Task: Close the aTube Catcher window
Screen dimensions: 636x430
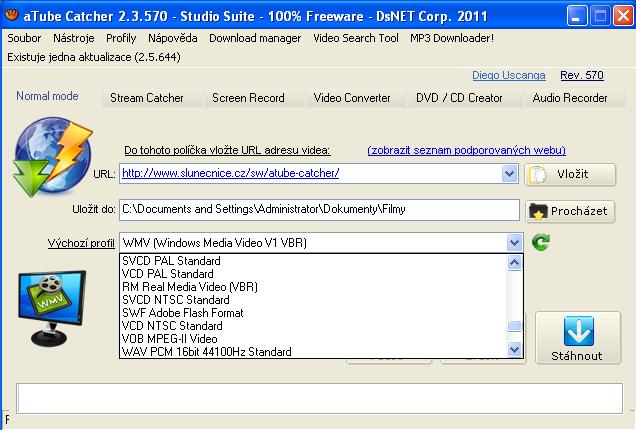Action: (x=623, y=16)
